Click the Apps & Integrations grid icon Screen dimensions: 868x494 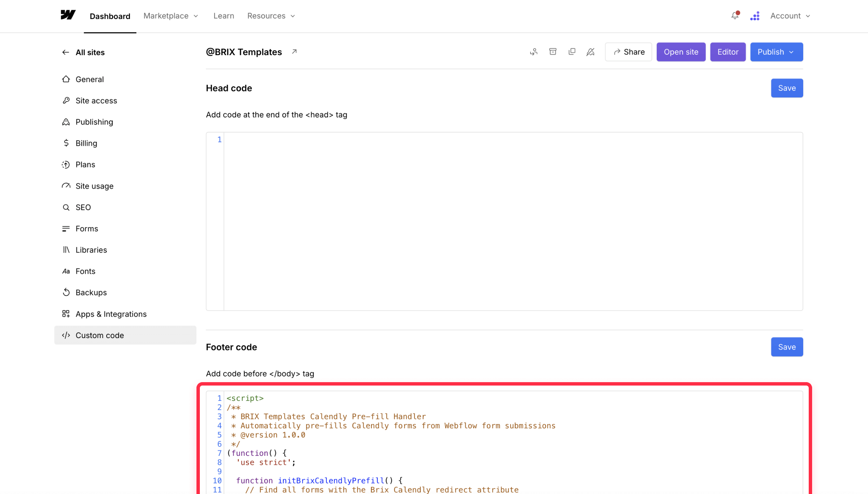[x=66, y=314]
